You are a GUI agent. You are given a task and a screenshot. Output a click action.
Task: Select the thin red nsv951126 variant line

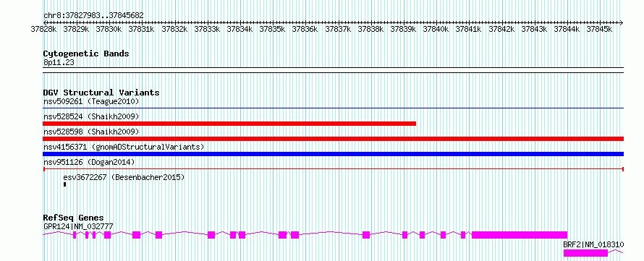tap(333, 168)
